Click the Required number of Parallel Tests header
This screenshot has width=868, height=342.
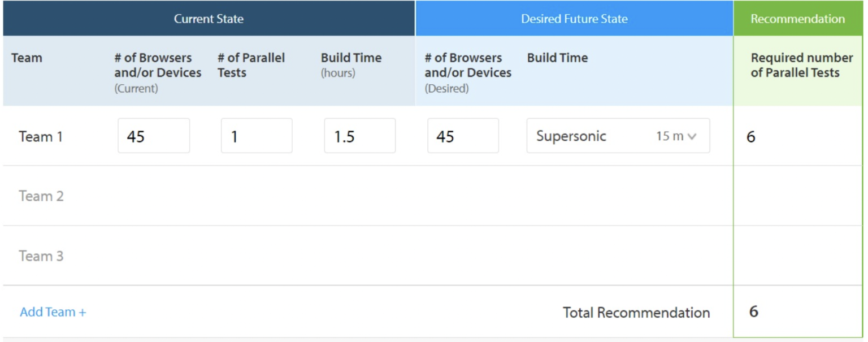798,64
